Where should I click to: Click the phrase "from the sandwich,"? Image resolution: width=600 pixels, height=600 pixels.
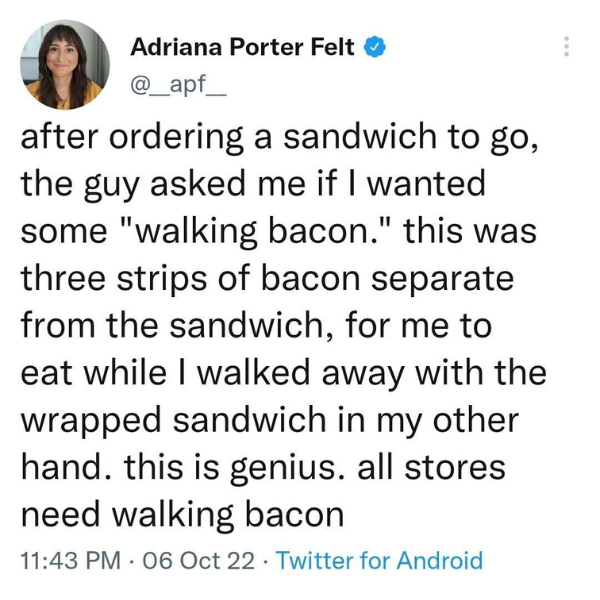pos(177,326)
